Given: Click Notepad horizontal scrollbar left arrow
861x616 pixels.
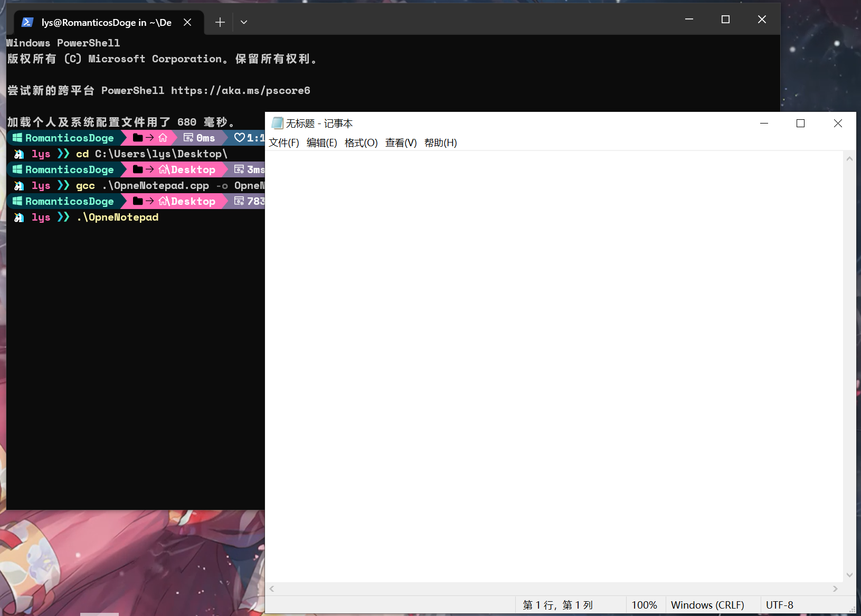Looking at the screenshot, I should [271, 589].
